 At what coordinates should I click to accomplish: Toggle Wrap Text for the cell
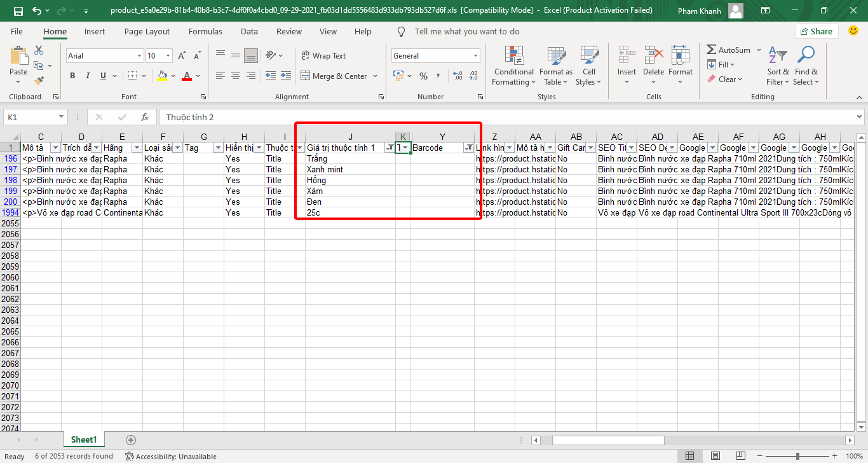coord(323,56)
